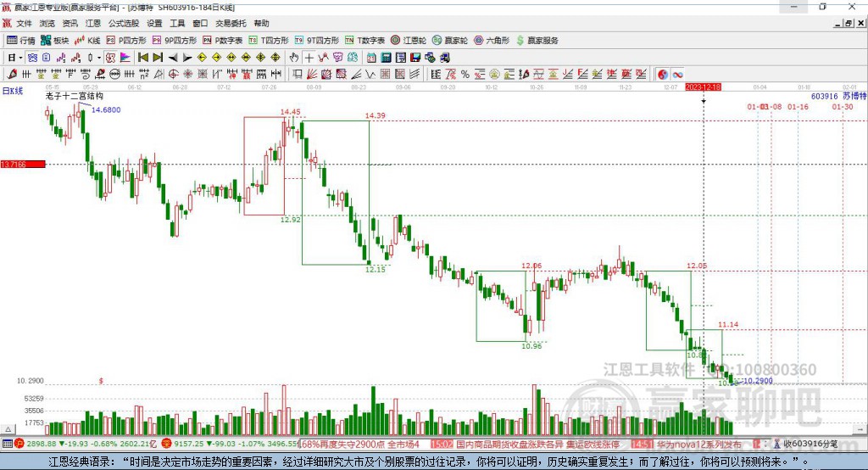Open the T四方形 tool

[x=269, y=41]
